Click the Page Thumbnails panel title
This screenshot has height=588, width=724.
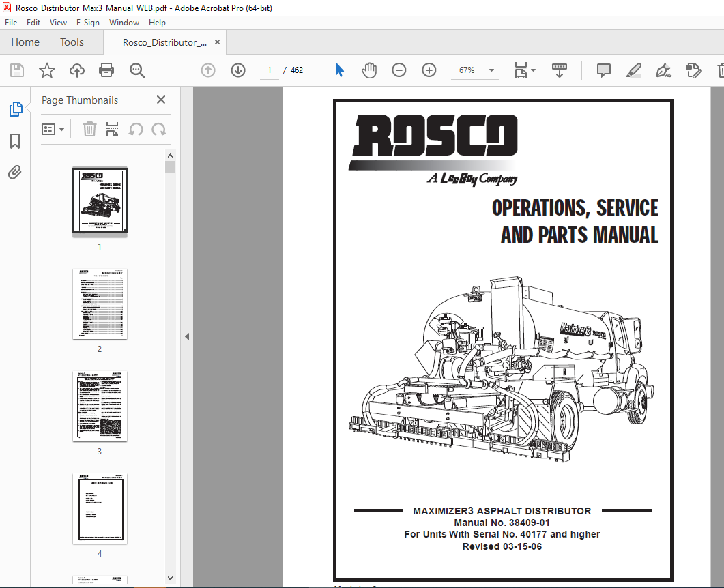point(80,100)
